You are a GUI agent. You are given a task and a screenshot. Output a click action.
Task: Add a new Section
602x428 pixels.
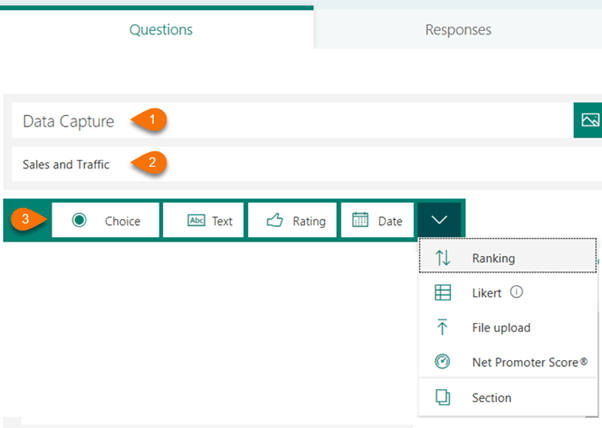point(508,397)
